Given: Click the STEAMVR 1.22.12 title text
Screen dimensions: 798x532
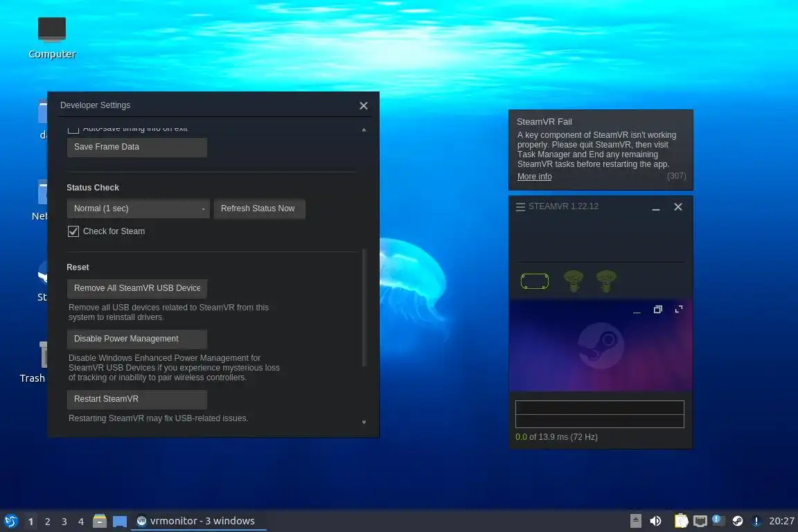Looking at the screenshot, I should (x=563, y=206).
